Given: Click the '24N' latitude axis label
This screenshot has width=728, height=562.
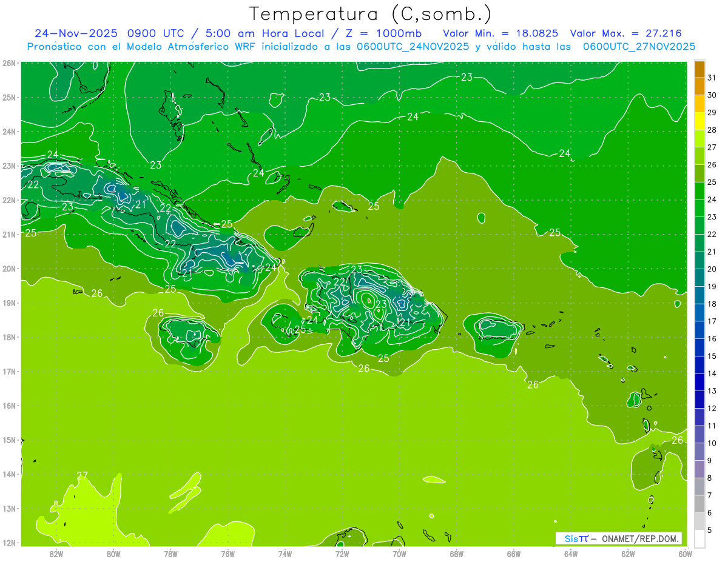Looking at the screenshot, I should (9, 132).
